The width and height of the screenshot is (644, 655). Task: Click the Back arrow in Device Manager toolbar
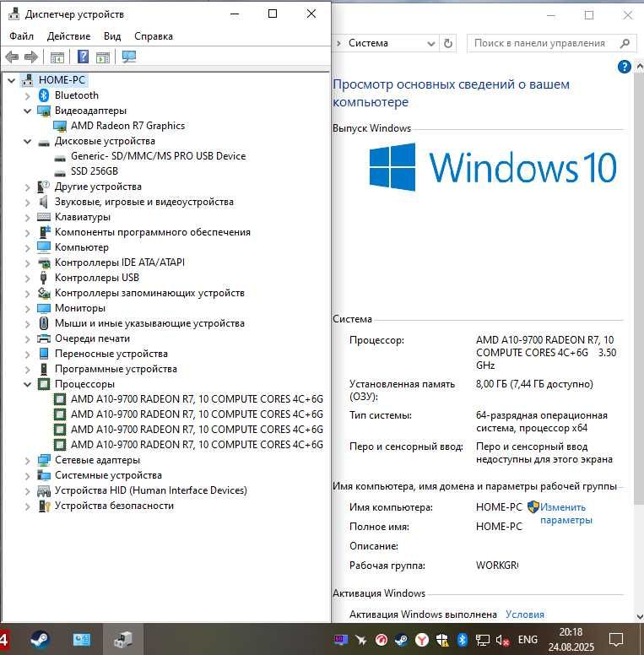(12, 57)
